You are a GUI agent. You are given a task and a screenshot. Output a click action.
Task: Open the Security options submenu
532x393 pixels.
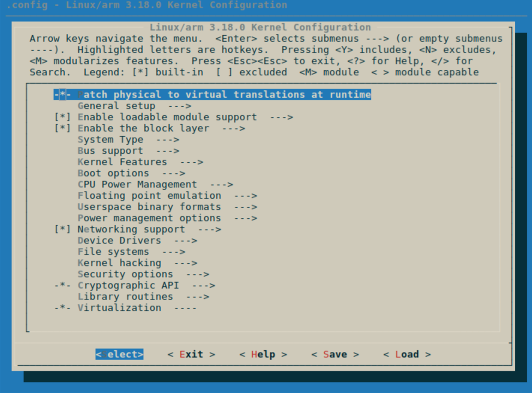[143, 274]
